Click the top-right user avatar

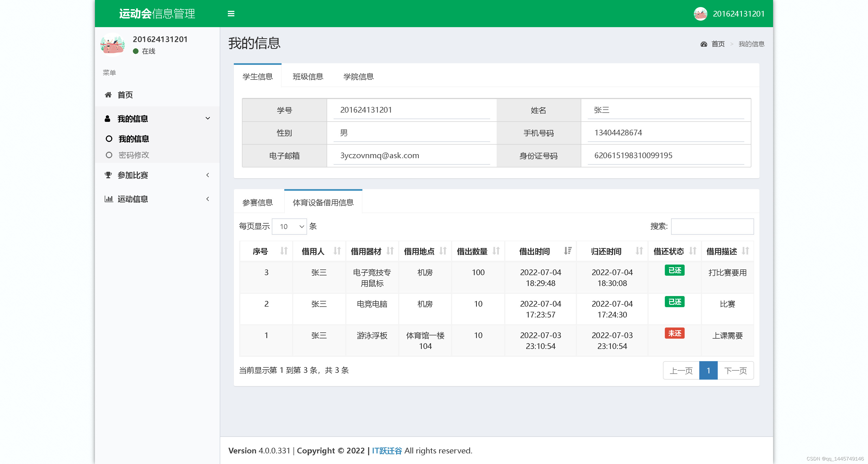coord(700,14)
